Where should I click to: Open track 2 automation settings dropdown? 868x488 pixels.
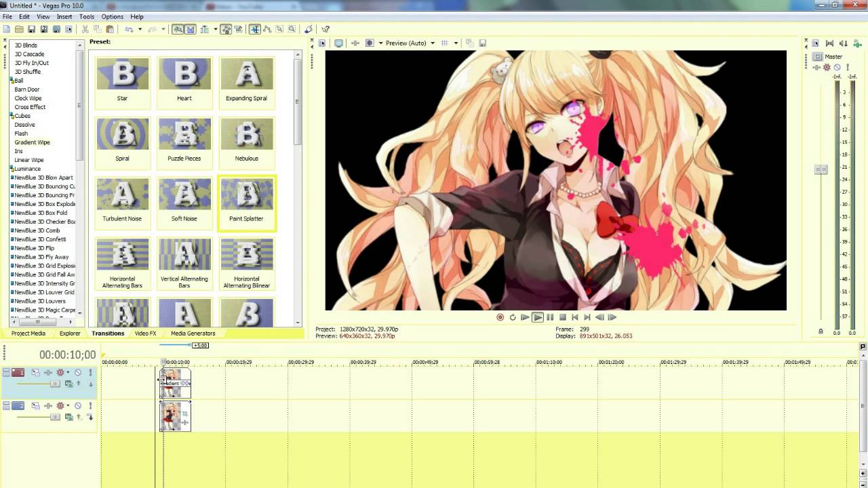click(68, 405)
